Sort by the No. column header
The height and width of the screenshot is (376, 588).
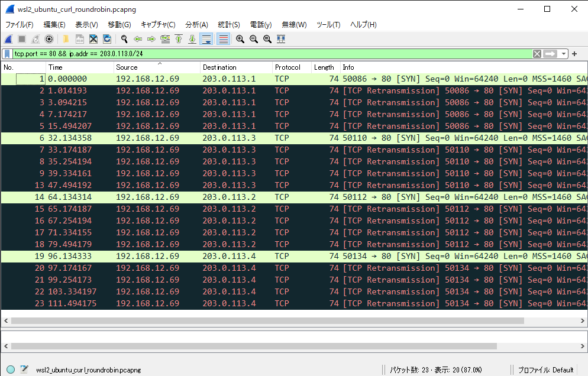click(x=24, y=67)
